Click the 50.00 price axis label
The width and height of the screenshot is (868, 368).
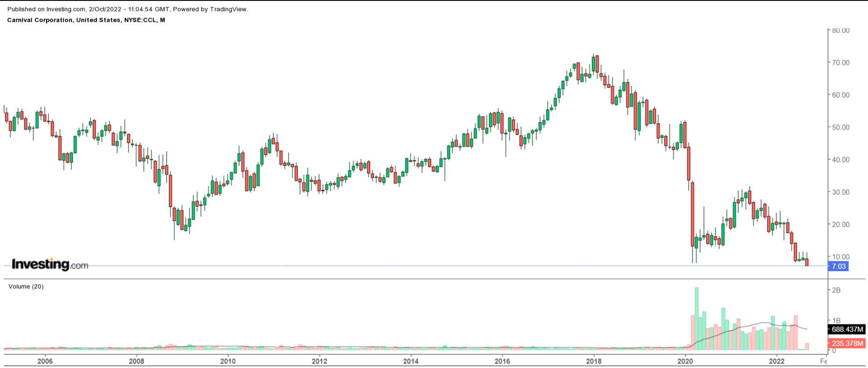(x=841, y=127)
